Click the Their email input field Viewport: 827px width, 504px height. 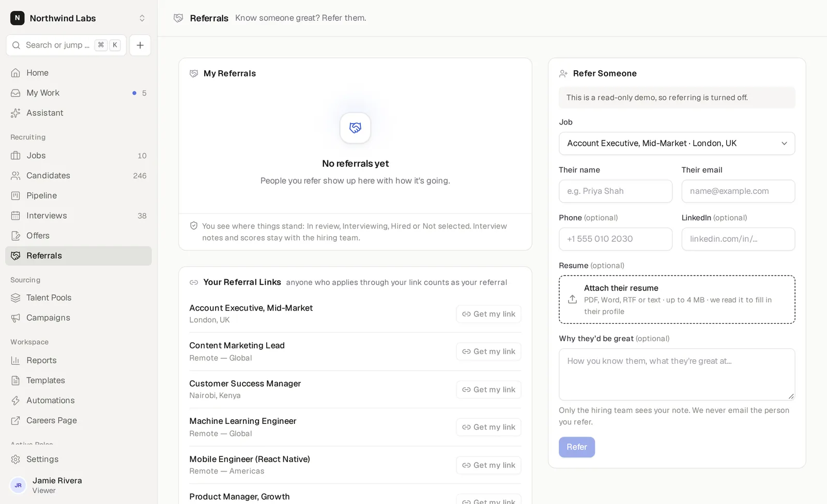[x=738, y=191]
